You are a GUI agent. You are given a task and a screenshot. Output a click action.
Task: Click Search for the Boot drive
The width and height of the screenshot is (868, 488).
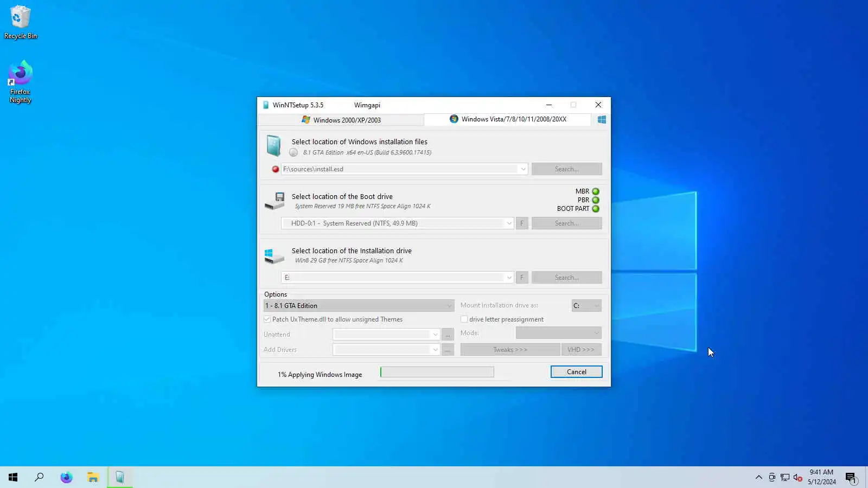(567, 223)
